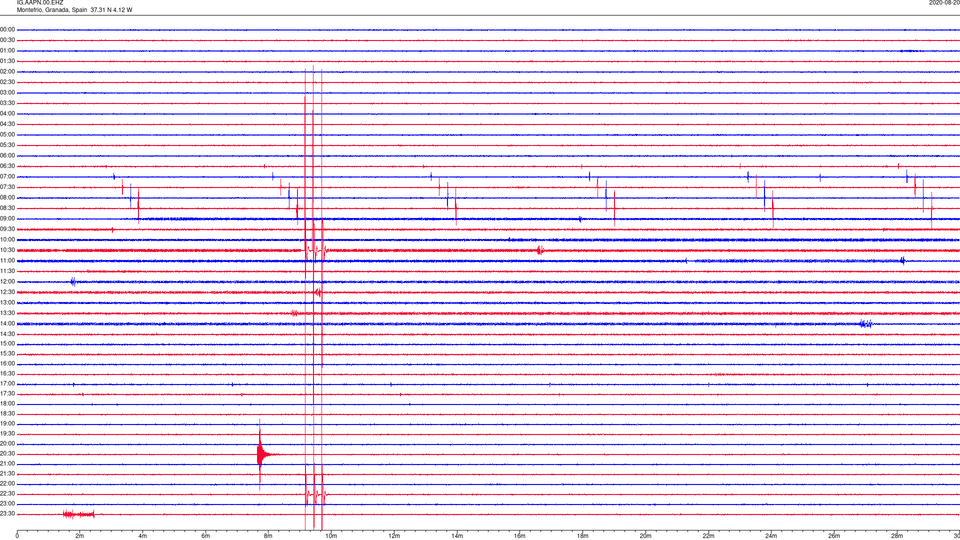Select the 22:00 trace label
The image size is (960, 540).
pos(7,484)
